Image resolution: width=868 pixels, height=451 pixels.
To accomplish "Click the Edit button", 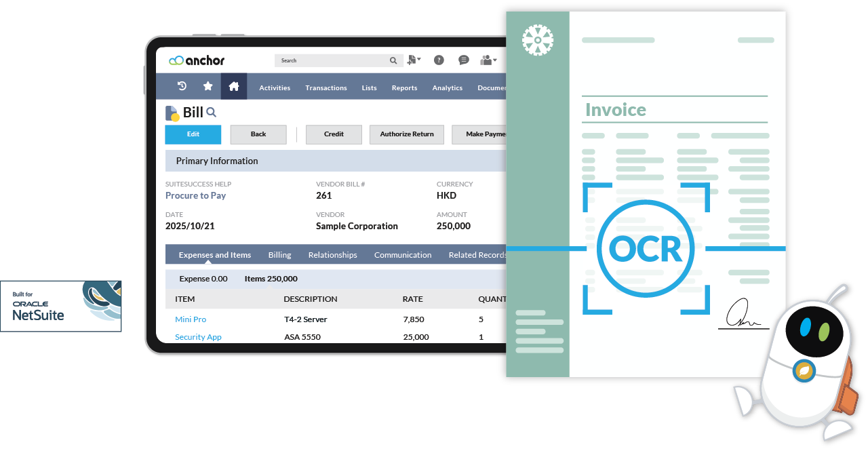I will (193, 134).
